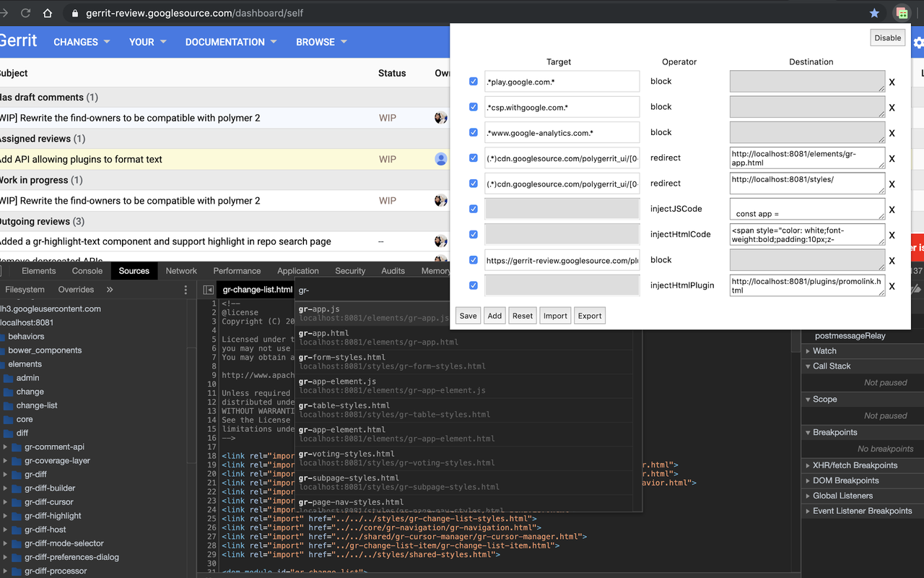Disable the play.google.com block rule

[x=474, y=82]
